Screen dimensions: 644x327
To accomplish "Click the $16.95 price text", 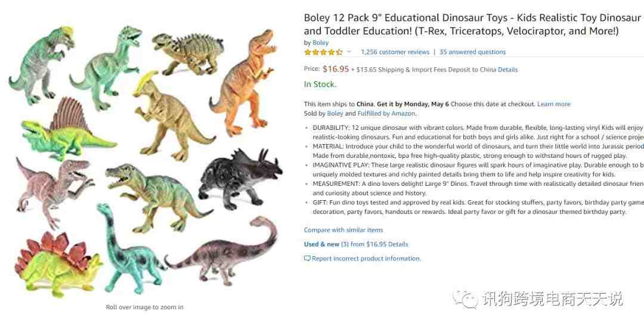I will click(x=336, y=69).
